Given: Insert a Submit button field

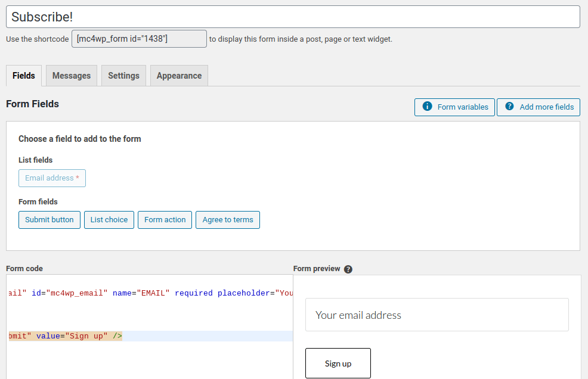Looking at the screenshot, I should pyautogui.click(x=49, y=220).
